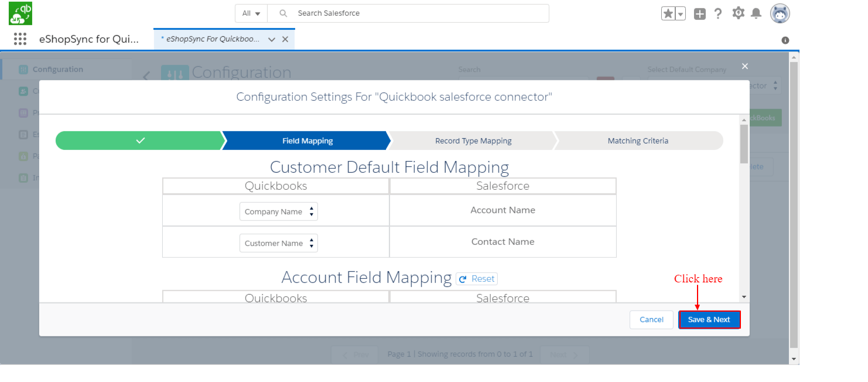Open the favorites list dropdown arrow
Image resolution: width=868 pixels, height=382 pixels.
click(681, 14)
